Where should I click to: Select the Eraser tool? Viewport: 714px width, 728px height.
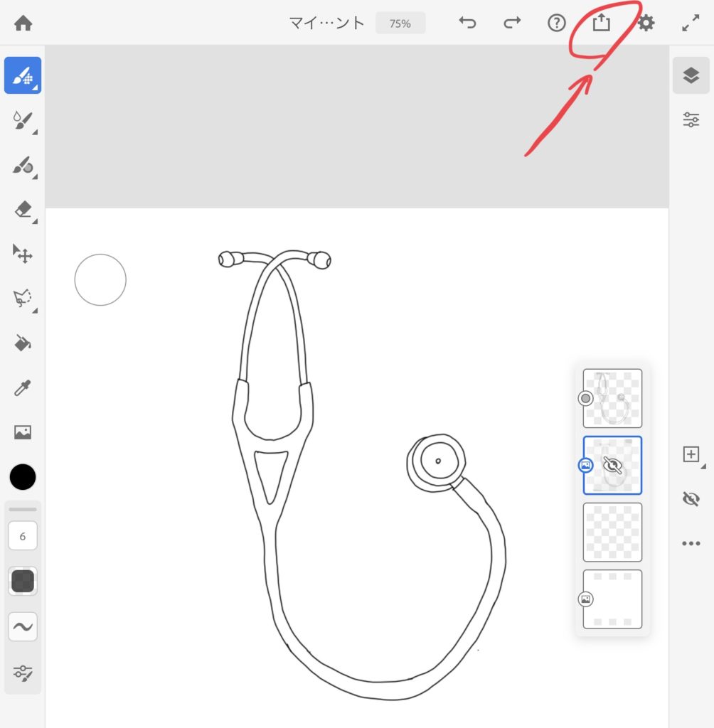pyautogui.click(x=23, y=210)
